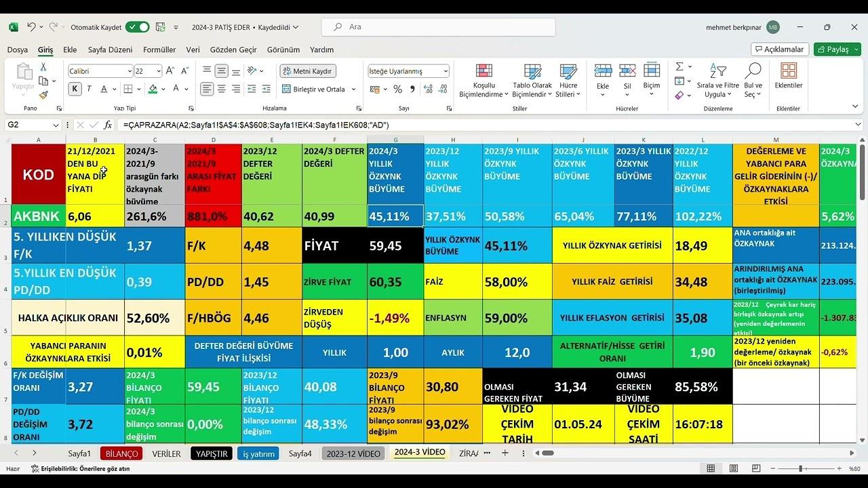The height and width of the screenshot is (488, 868).
Task: Select Normal view button in status bar
Action: [711, 468]
